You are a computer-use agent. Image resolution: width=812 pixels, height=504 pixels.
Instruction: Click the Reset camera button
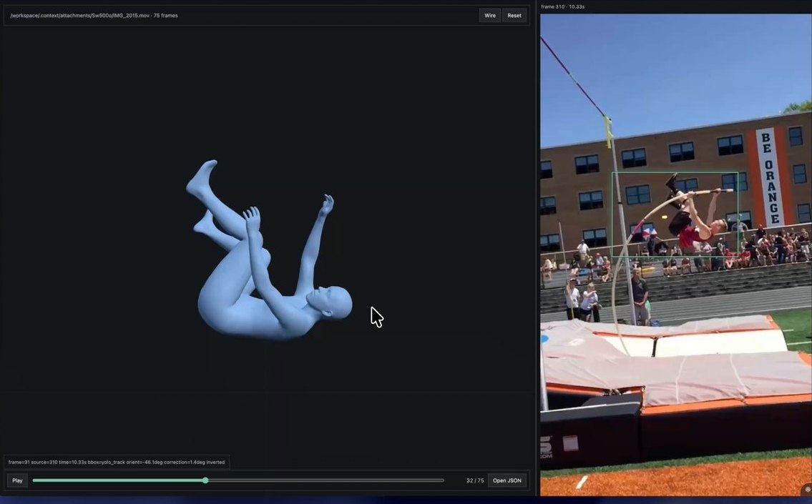(514, 16)
